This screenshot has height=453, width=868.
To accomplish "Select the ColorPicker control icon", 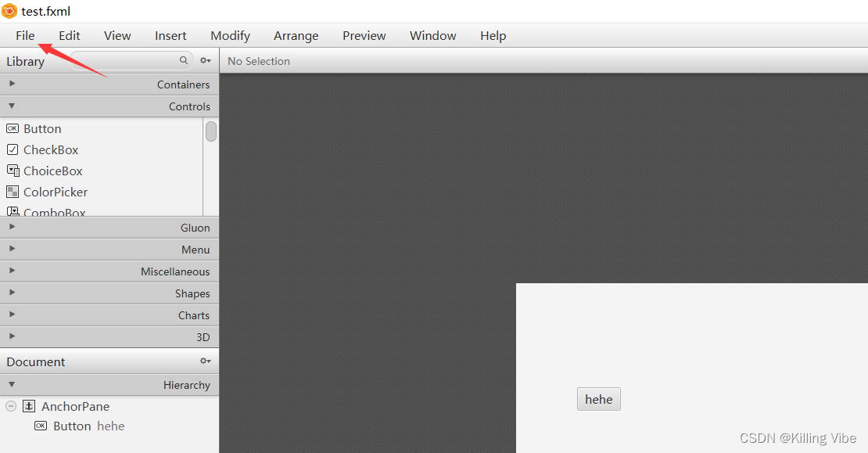I will [x=13, y=192].
